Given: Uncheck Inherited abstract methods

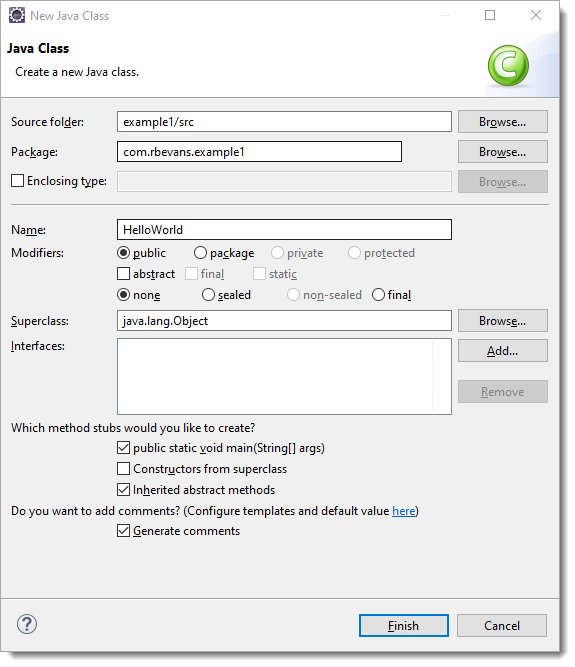Looking at the screenshot, I should pyautogui.click(x=123, y=490).
